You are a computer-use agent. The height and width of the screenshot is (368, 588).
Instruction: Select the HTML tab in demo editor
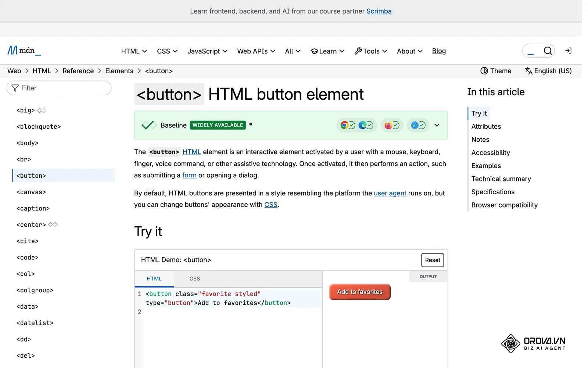[x=154, y=279]
